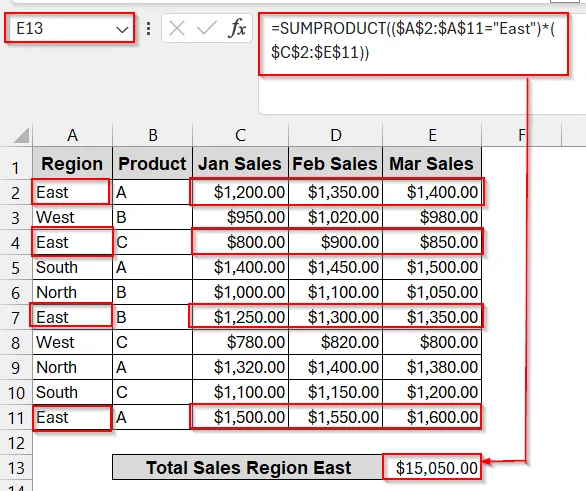Click the $1,320.00 cell
Viewport: 586px width, 491px height.
[x=240, y=367]
